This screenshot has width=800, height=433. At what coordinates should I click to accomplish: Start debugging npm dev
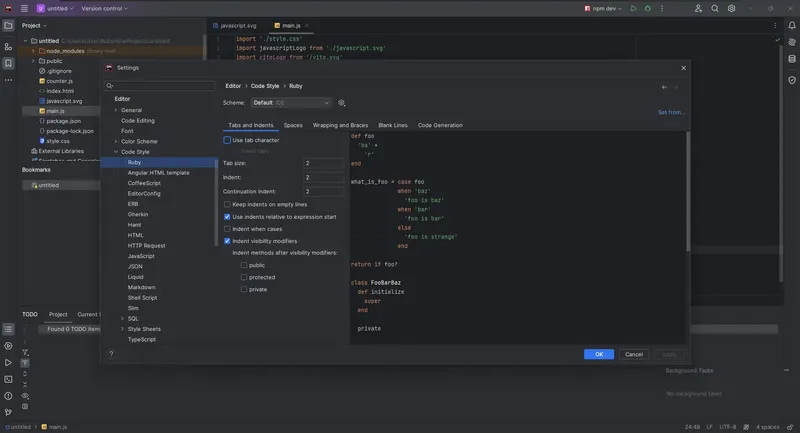coord(647,9)
